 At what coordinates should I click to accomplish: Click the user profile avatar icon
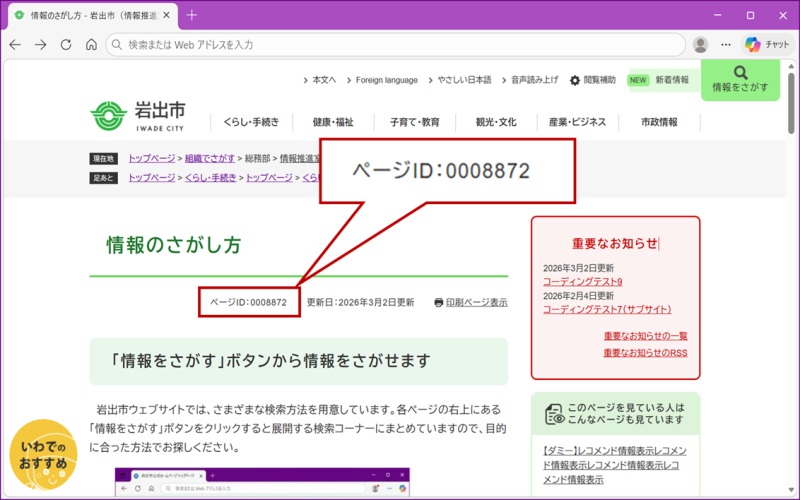(701, 45)
